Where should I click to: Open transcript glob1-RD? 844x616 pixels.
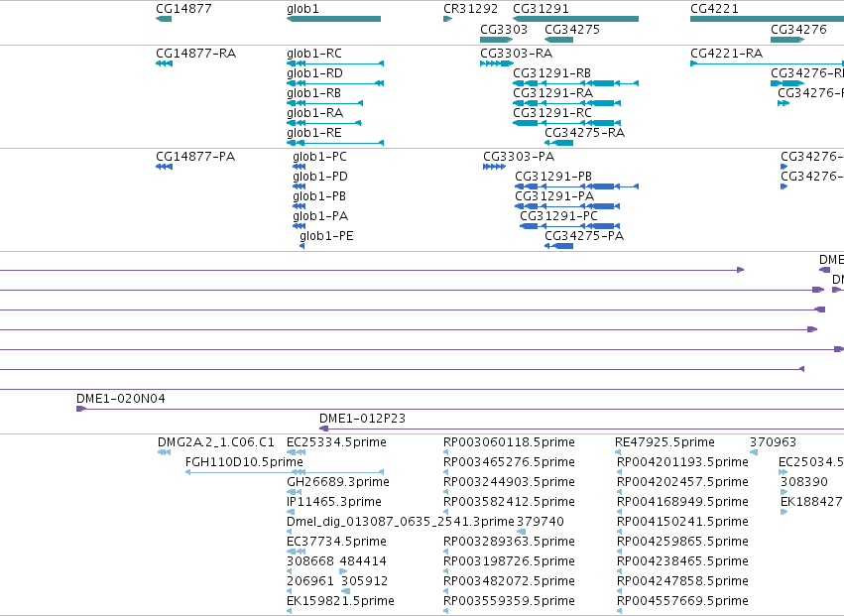click(314, 73)
